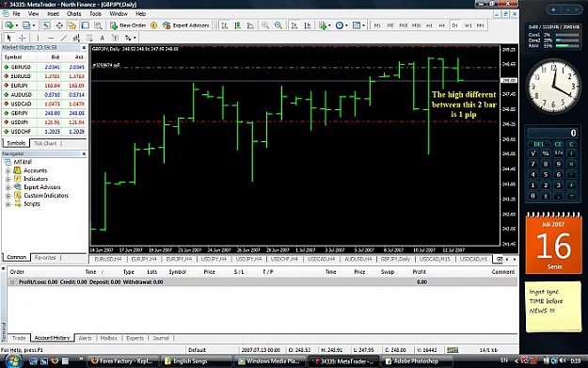The image size is (588, 368).
Task: Select the Cursor arrow tool
Action: (x=9, y=38)
